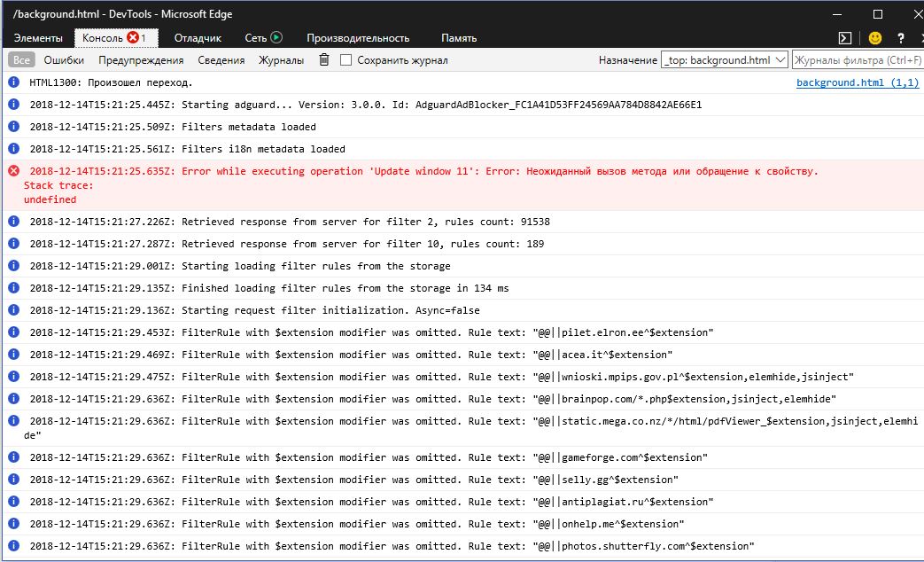This screenshot has height=562, width=924.
Task: Click the green play icon on Сеть tab
Action: [x=276, y=37]
